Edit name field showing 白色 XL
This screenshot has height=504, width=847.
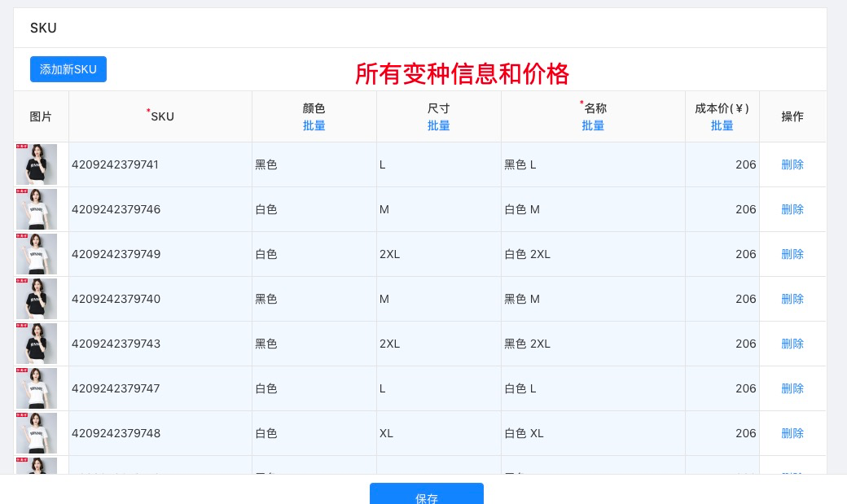click(x=593, y=433)
